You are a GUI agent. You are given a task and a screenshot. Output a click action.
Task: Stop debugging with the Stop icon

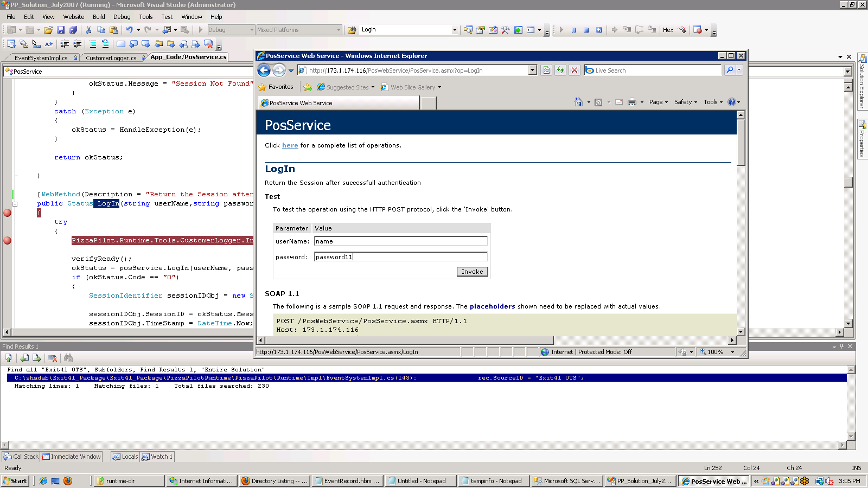587,30
